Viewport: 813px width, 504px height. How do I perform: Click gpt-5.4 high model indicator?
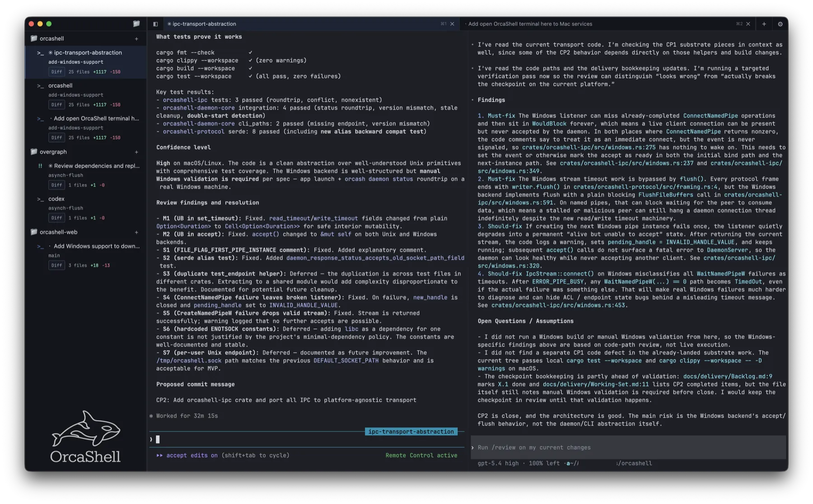coord(498,463)
